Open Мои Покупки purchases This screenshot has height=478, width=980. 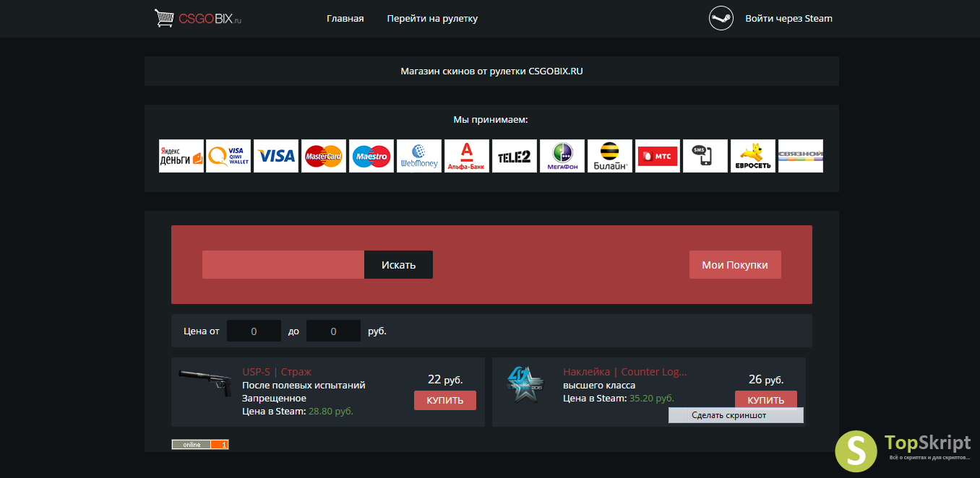pos(735,265)
